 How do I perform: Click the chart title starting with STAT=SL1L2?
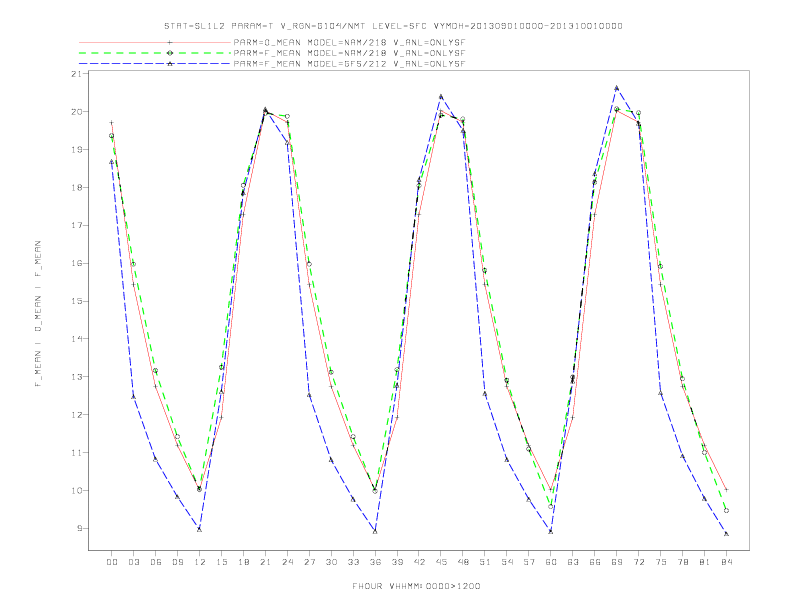pos(393,26)
